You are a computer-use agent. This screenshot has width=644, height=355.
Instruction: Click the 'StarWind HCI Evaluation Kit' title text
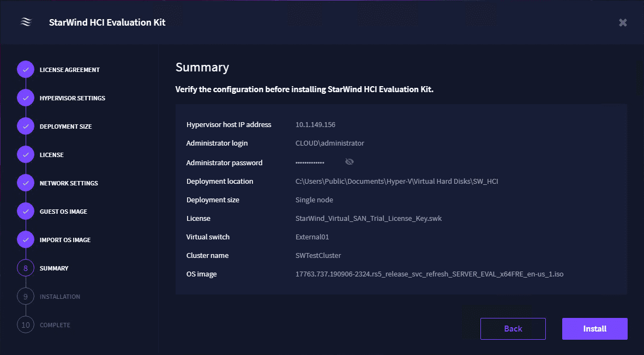click(x=107, y=22)
